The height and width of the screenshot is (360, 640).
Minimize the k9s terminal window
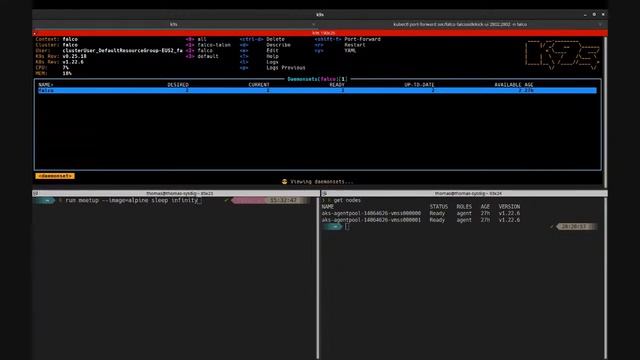585,14
